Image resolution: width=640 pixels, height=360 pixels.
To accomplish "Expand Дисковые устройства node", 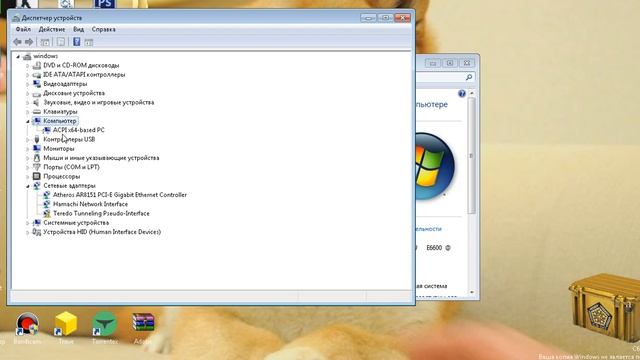I will [28, 93].
